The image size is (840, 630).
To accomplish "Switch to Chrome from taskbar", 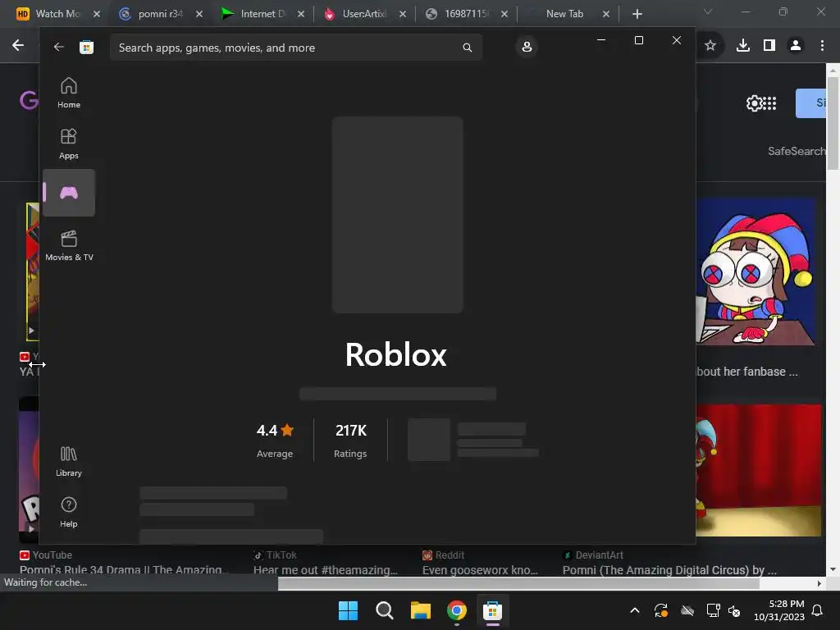I will tap(456, 610).
